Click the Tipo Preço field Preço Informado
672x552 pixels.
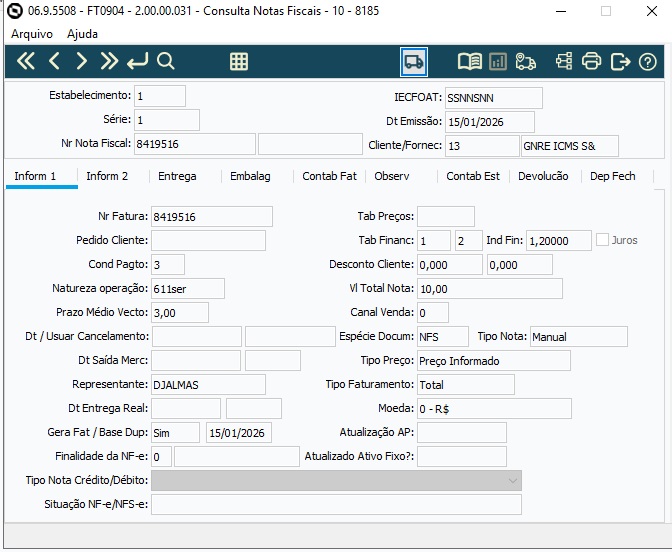[494, 361]
